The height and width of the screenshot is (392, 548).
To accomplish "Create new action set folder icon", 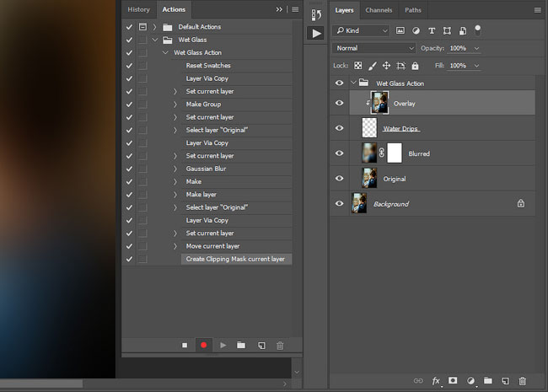I will (241, 345).
